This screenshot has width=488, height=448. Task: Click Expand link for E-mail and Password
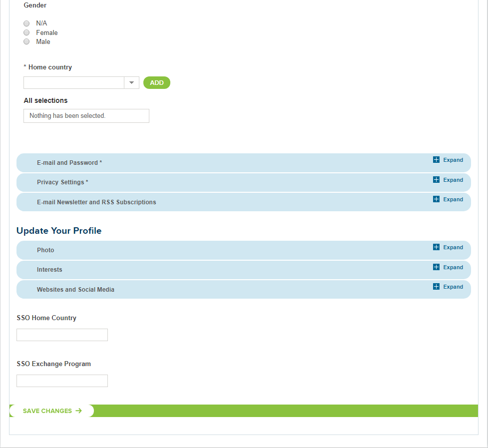click(x=453, y=160)
